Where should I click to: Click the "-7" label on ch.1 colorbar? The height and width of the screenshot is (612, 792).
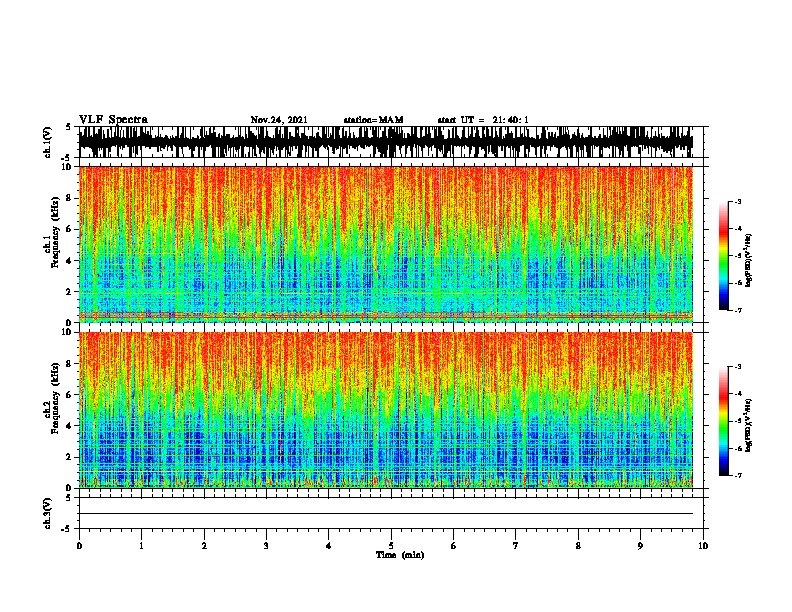pyautogui.click(x=738, y=310)
